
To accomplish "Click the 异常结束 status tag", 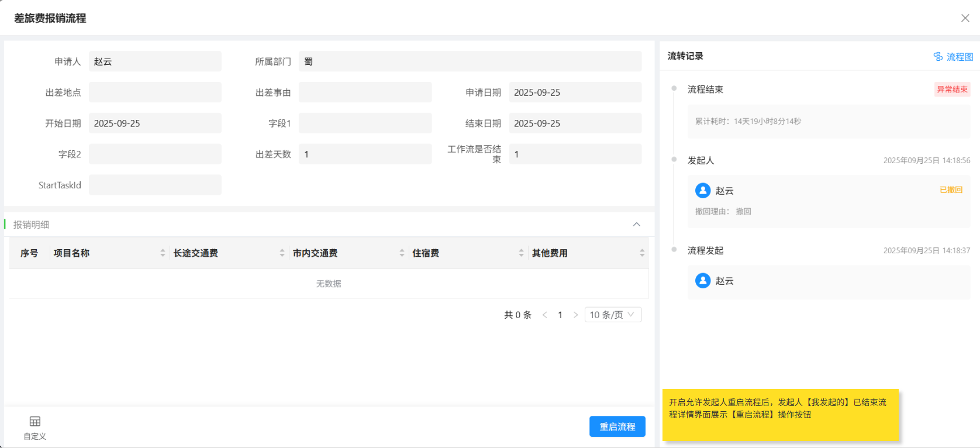I will coord(952,89).
